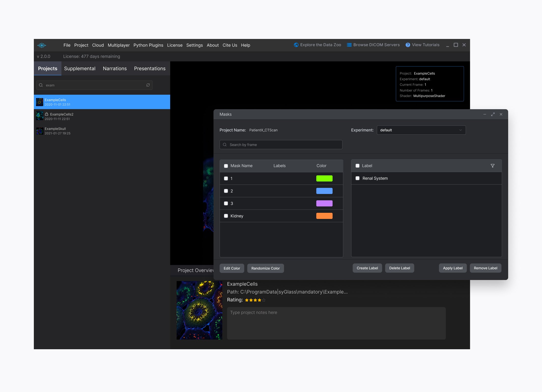Open the Experiment default dropdown
The width and height of the screenshot is (542, 392).
421,130
